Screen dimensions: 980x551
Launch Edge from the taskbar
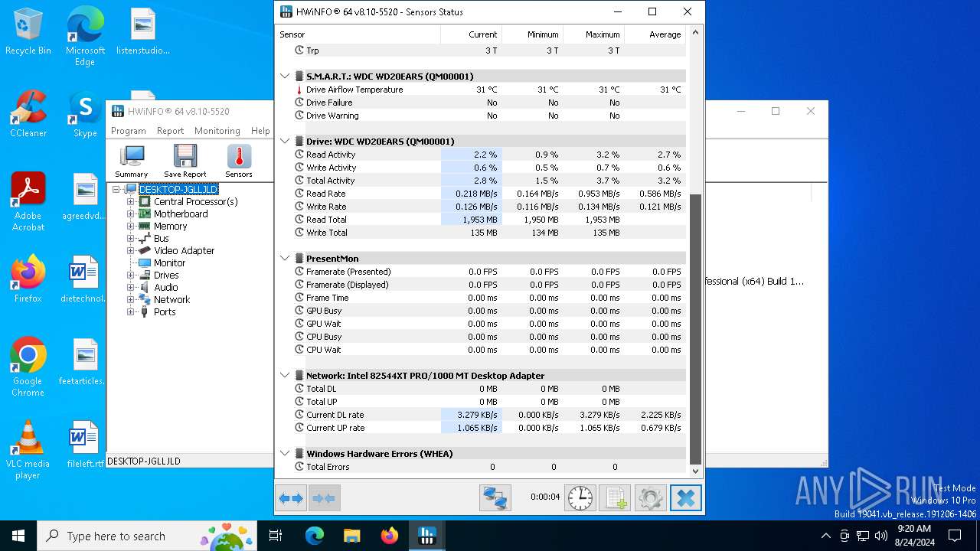pyautogui.click(x=315, y=536)
